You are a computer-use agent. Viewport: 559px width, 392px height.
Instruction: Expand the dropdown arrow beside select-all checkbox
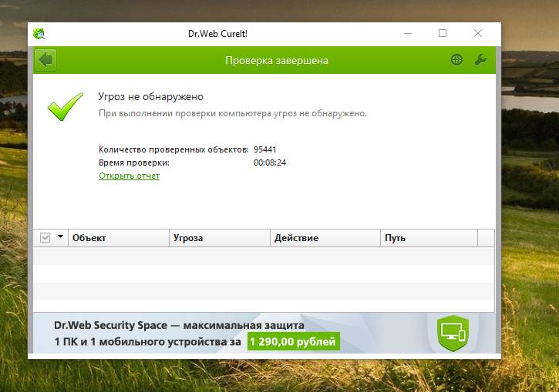click(x=60, y=236)
